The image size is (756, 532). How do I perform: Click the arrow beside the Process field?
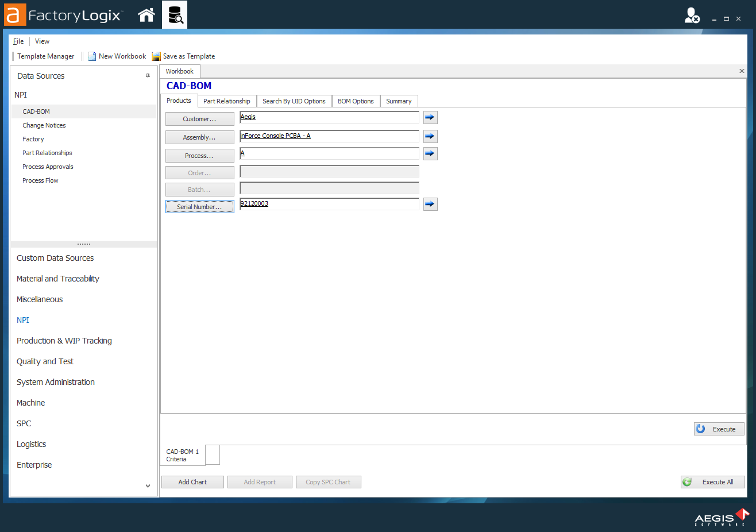tap(430, 153)
